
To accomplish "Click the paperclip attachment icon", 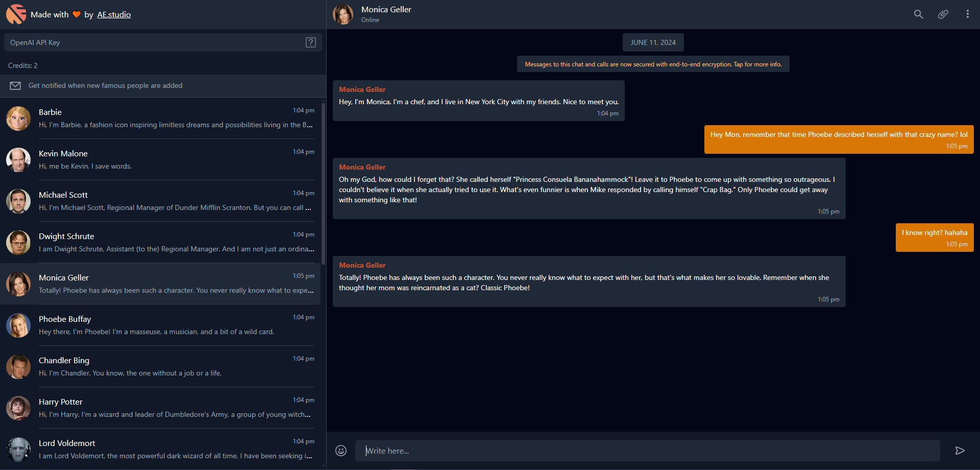I will point(943,14).
